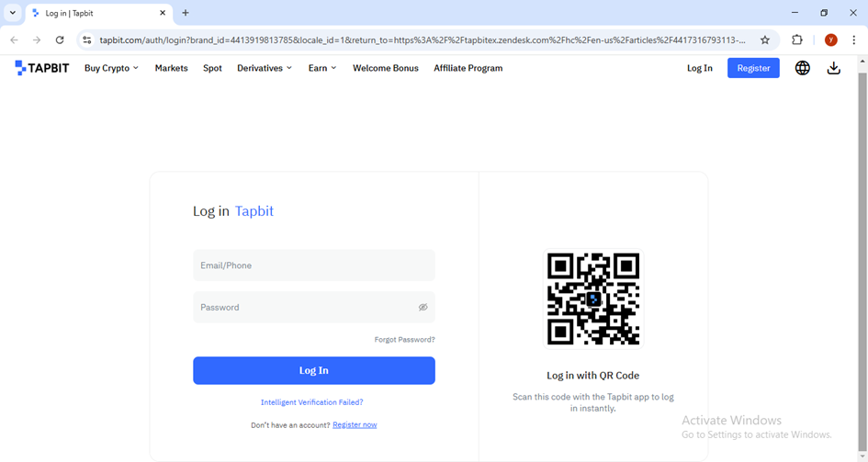Click the Tapbit logo
Viewport: 868px width, 462px height.
[42, 68]
